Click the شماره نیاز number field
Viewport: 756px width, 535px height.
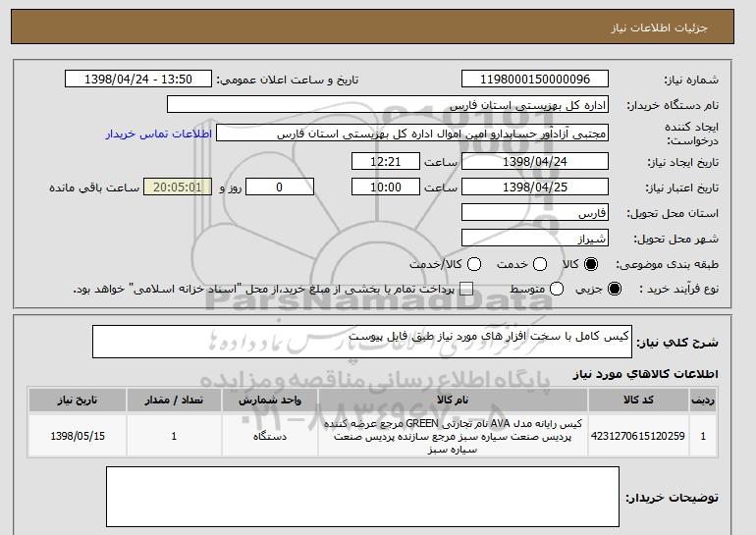pos(533,80)
